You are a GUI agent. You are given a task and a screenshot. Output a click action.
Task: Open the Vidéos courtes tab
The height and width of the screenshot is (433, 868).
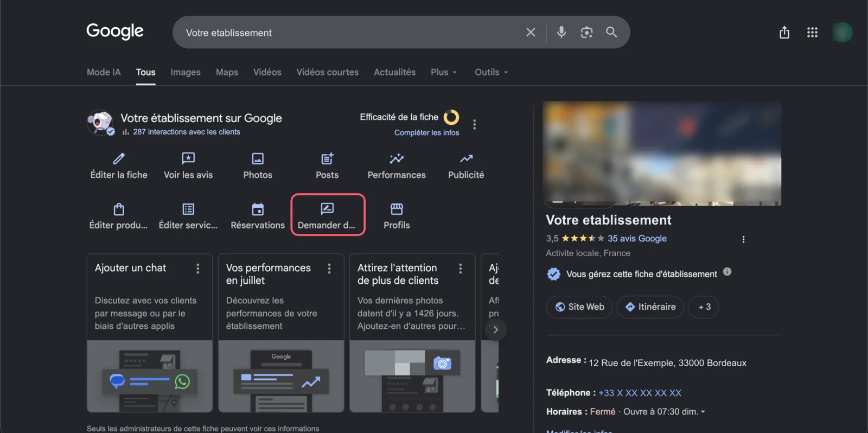coord(328,72)
